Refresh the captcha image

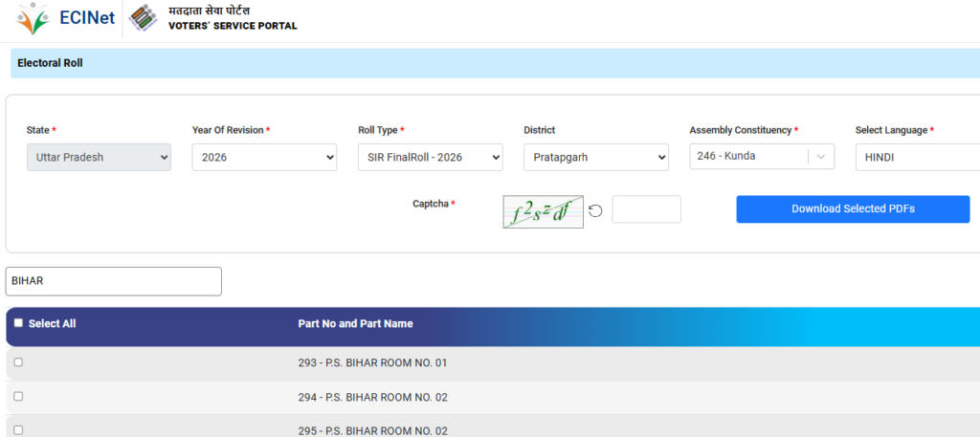click(595, 210)
